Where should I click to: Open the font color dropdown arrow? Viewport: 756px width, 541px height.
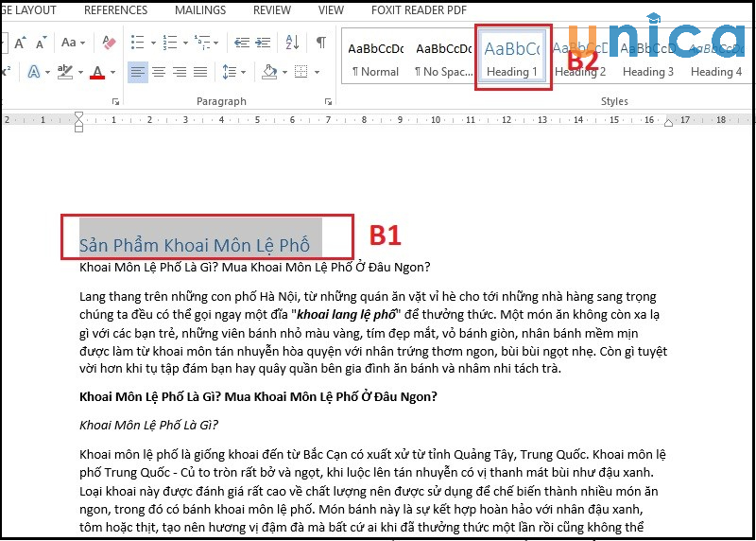112,73
